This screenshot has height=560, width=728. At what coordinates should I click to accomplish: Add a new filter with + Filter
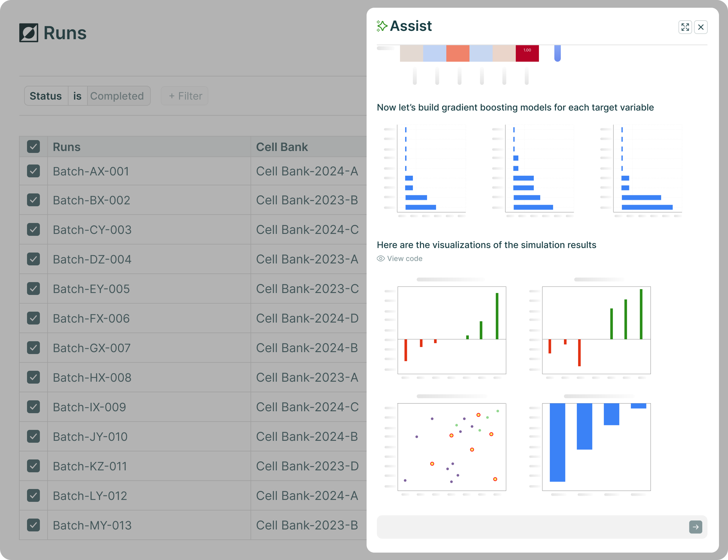[x=185, y=96]
